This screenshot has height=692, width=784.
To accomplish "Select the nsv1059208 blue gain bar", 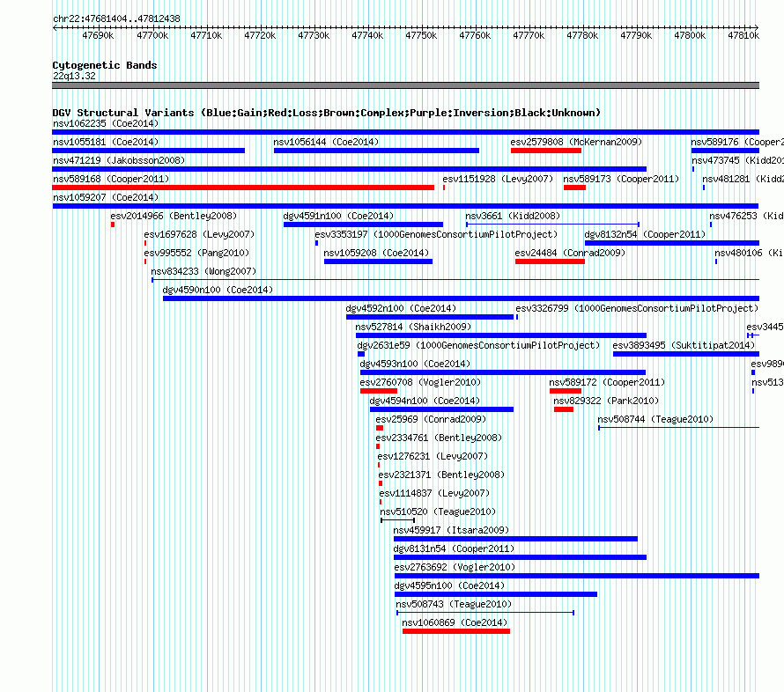I will pos(378,261).
